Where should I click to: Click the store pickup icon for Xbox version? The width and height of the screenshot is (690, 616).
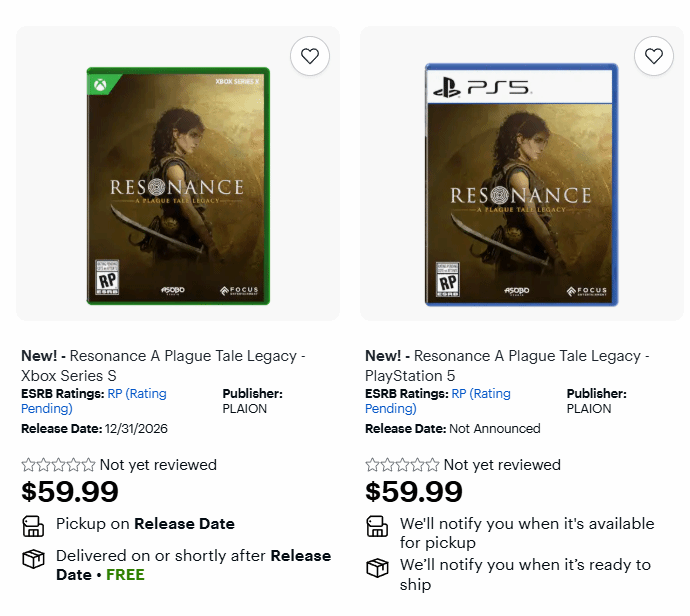tap(33, 525)
